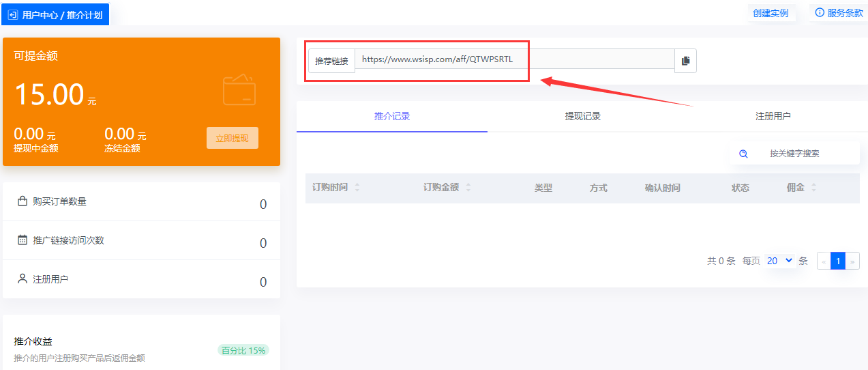This screenshot has width=868, height=370.
Task: Switch to the 提现记录 tab
Action: (583, 116)
